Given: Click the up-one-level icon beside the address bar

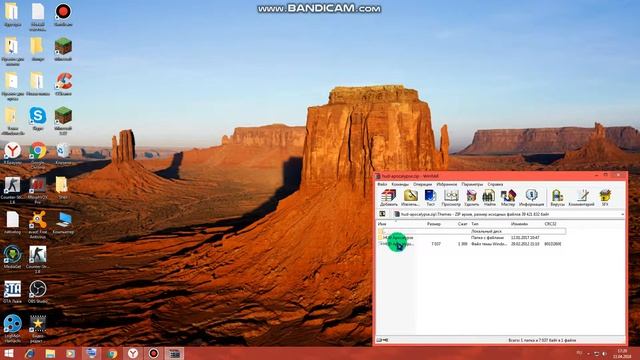Looking at the screenshot, I should tap(382, 214).
